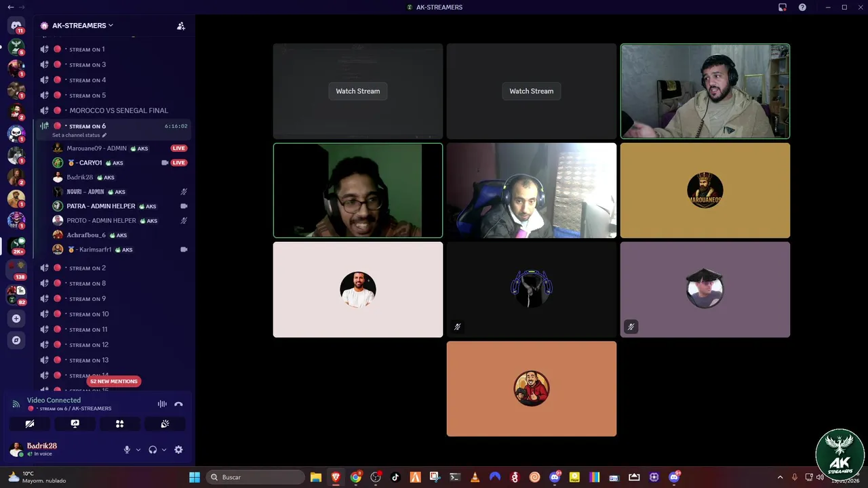Disconnect from voice with the hang-up icon

click(178, 404)
